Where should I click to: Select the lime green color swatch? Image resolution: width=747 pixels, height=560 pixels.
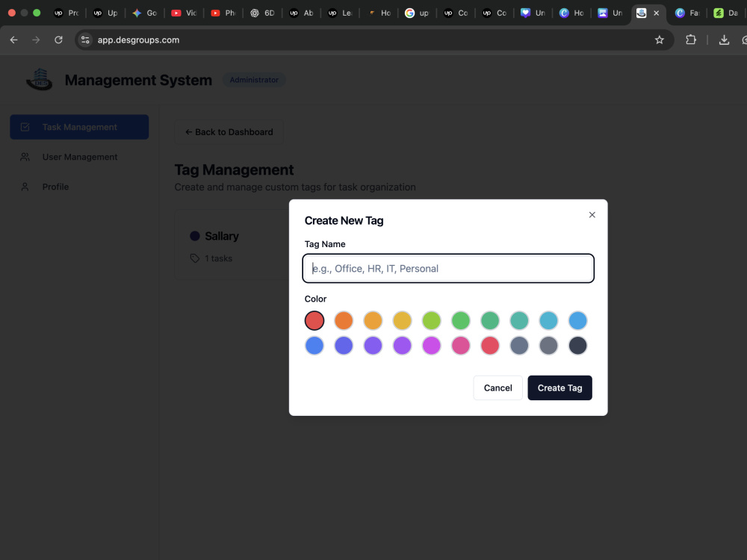point(432,320)
